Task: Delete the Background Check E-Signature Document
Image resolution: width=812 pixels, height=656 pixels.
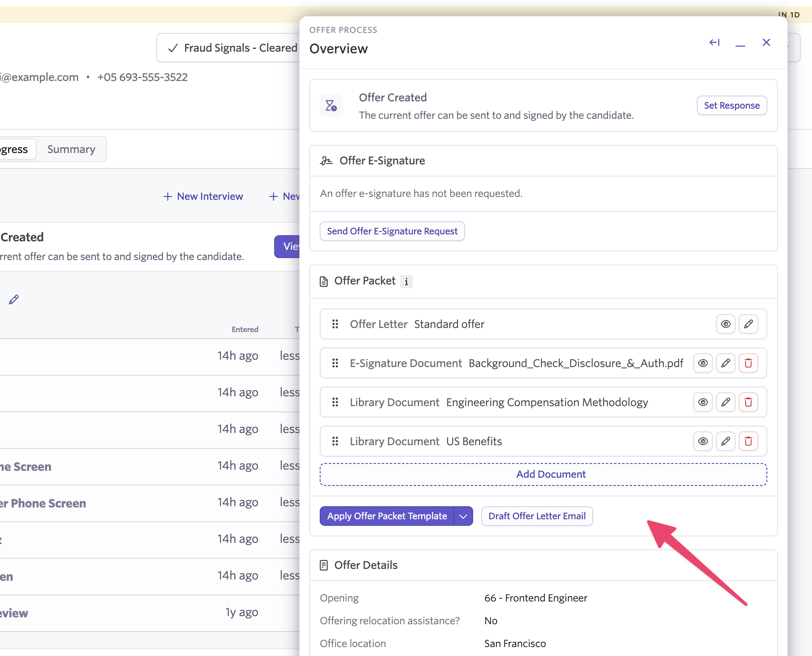Action: (749, 363)
